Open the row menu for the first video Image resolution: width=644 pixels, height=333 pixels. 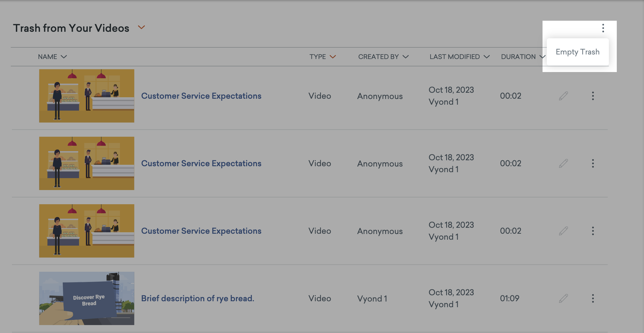(593, 96)
